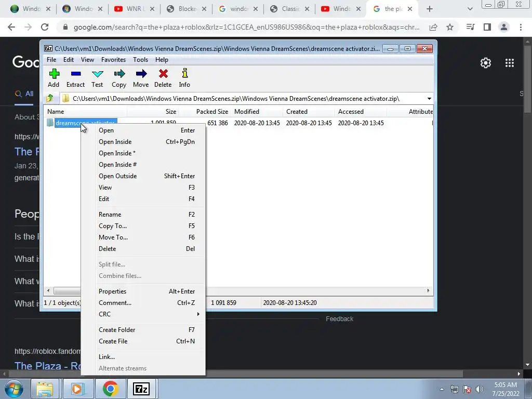The height and width of the screenshot is (399, 532).
Task: Choose Open Inside from the context menu
Action: 143,142
